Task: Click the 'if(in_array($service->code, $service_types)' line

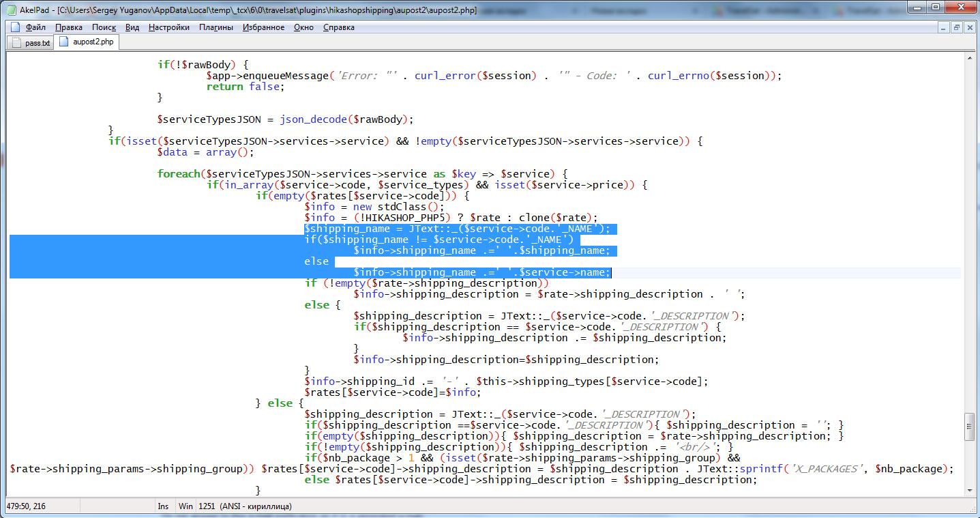Action: tap(426, 185)
